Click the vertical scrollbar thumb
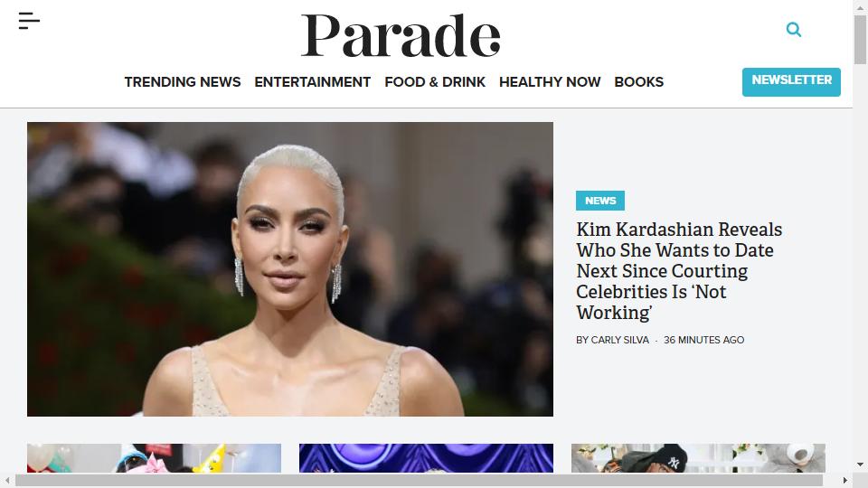The image size is (868, 488). 860,40
